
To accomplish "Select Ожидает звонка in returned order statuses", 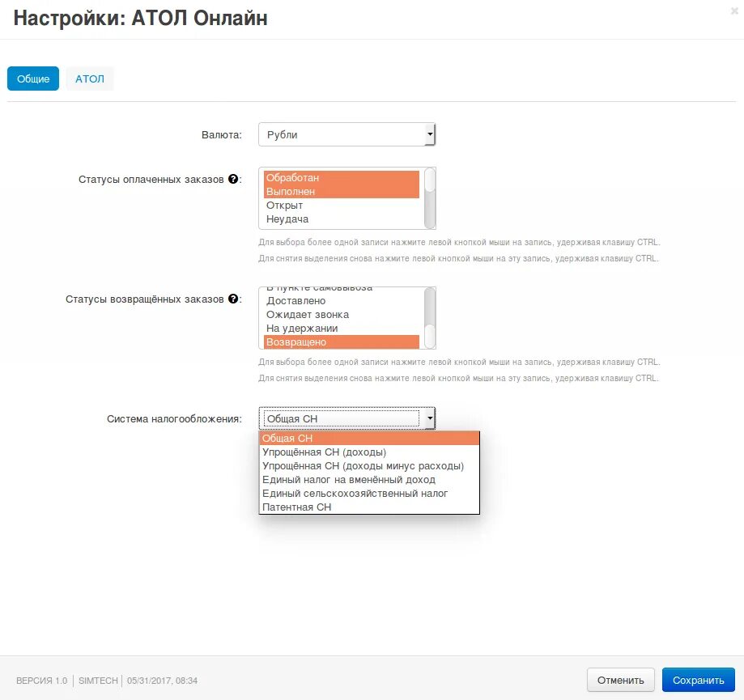I will [341, 315].
